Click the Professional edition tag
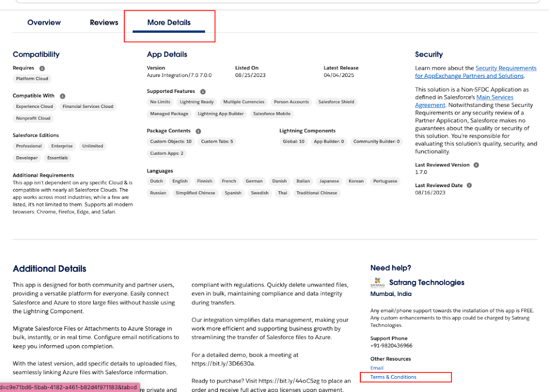 (x=29, y=146)
